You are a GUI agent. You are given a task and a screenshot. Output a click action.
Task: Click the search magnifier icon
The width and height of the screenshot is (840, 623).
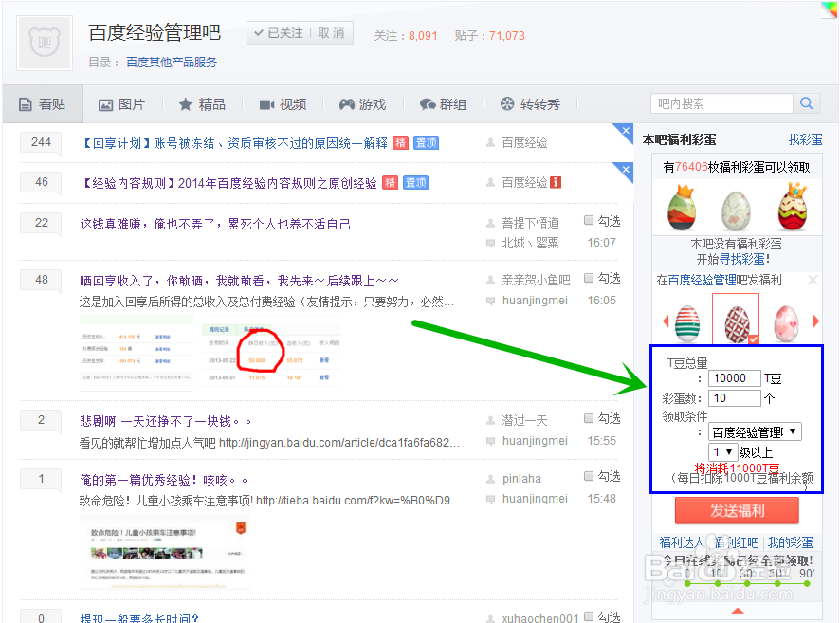[806, 103]
